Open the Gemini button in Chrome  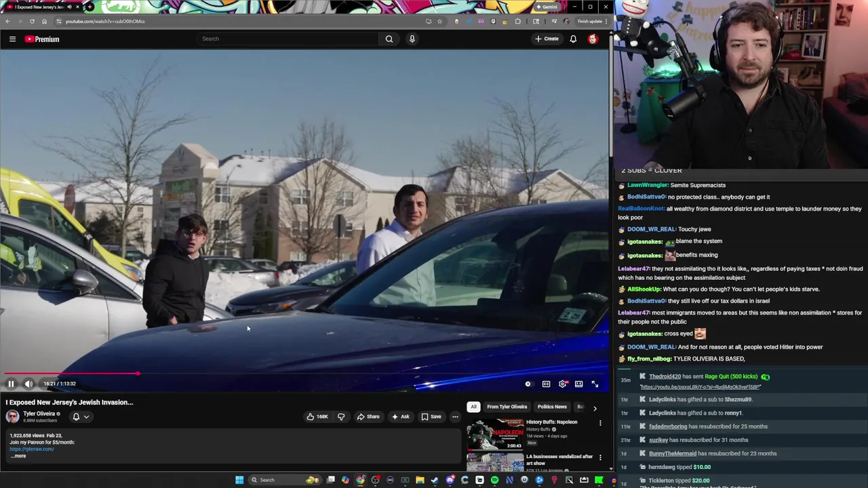tap(547, 7)
